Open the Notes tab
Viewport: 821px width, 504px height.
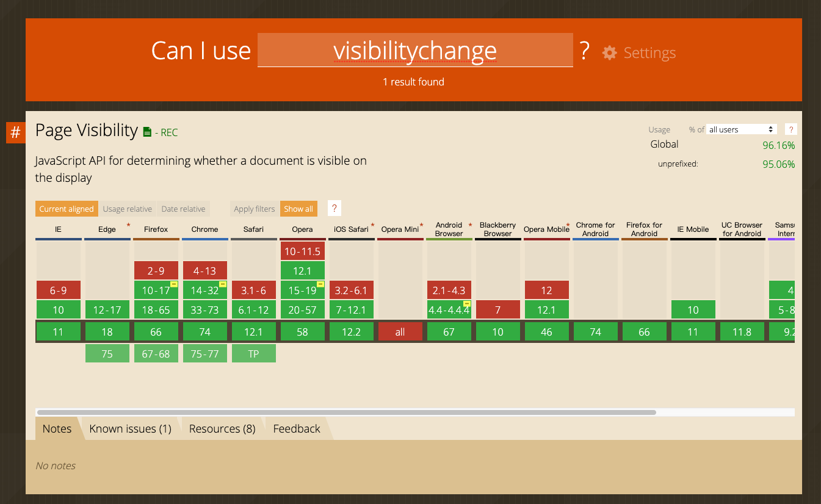click(x=57, y=428)
